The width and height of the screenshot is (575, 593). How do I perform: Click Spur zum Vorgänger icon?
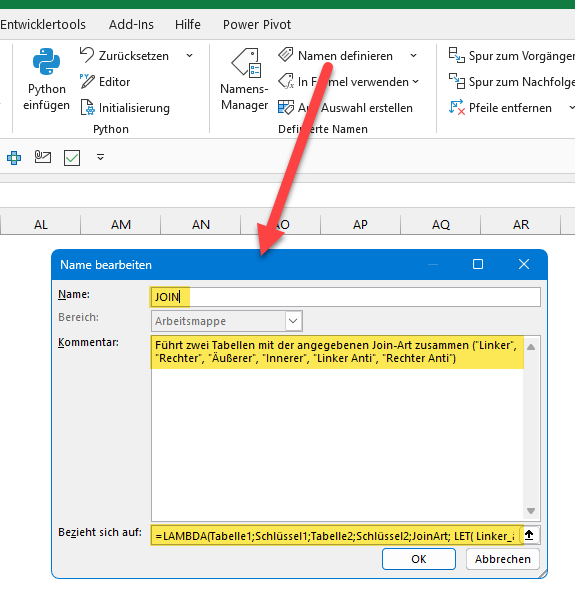click(457, 55)
